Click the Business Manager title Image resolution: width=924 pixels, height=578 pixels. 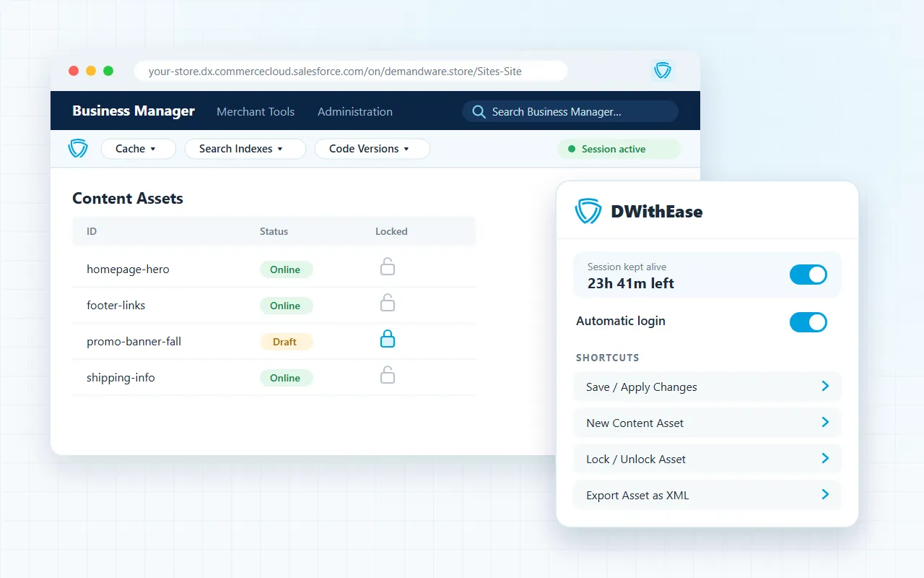134,111
